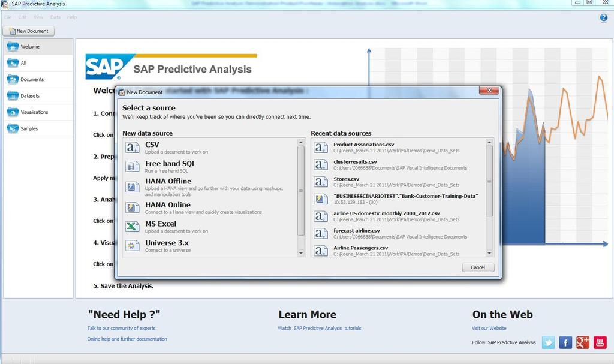
Task: Click the HANA Offline source icon
Action: pos(133,186)
